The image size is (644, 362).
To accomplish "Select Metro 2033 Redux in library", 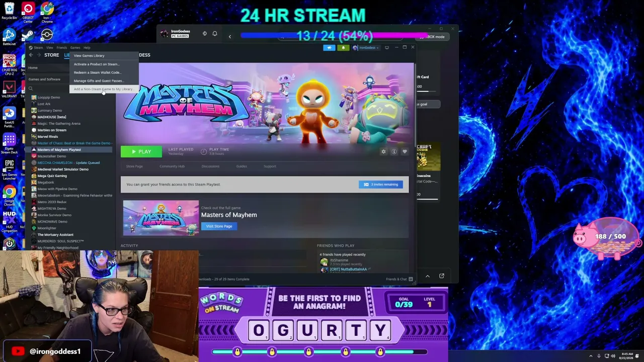I will click(x=52, y=202).
